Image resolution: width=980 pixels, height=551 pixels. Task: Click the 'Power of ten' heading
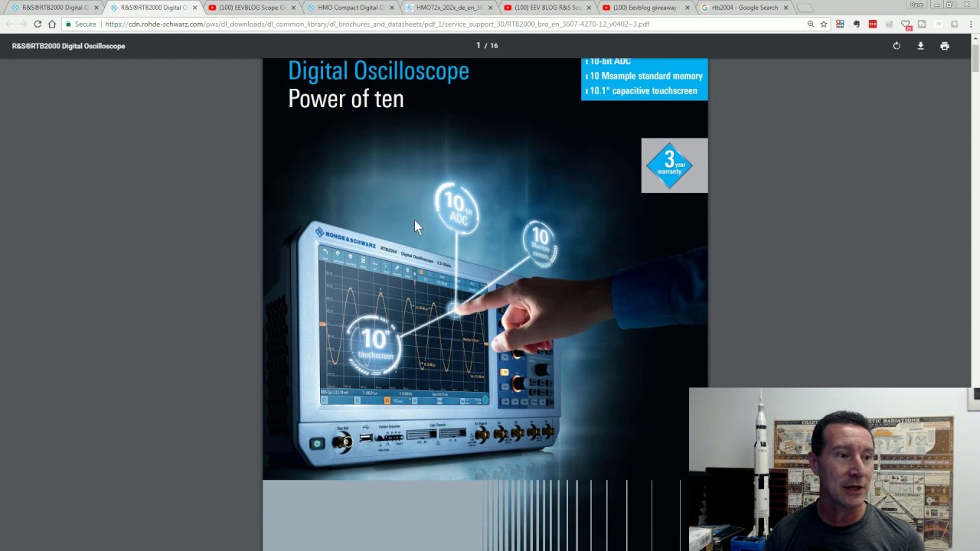(346, 99)
